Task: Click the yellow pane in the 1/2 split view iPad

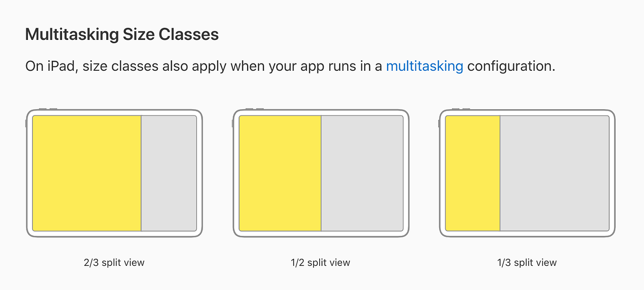Action: click(x=280, y=173)
